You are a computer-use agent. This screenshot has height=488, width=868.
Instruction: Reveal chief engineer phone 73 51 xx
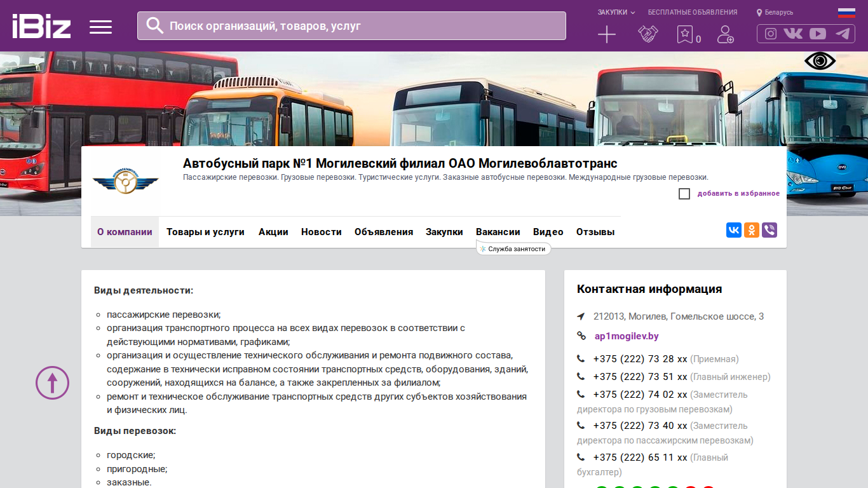point(641,377)
